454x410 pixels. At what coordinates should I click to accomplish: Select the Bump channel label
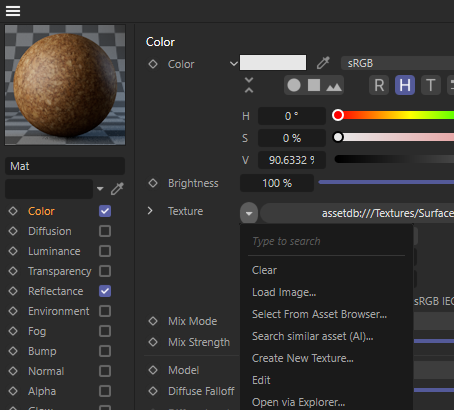click(x=42, y=351)
